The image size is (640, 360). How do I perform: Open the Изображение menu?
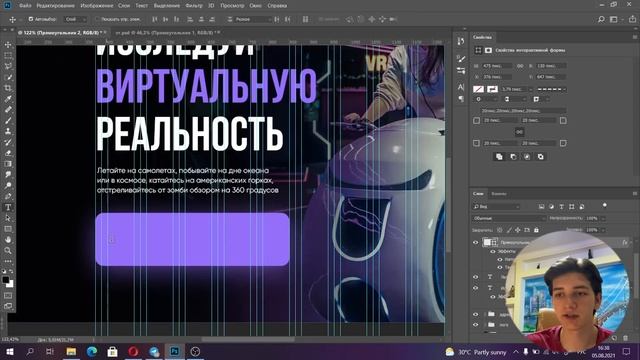point(97,6)
